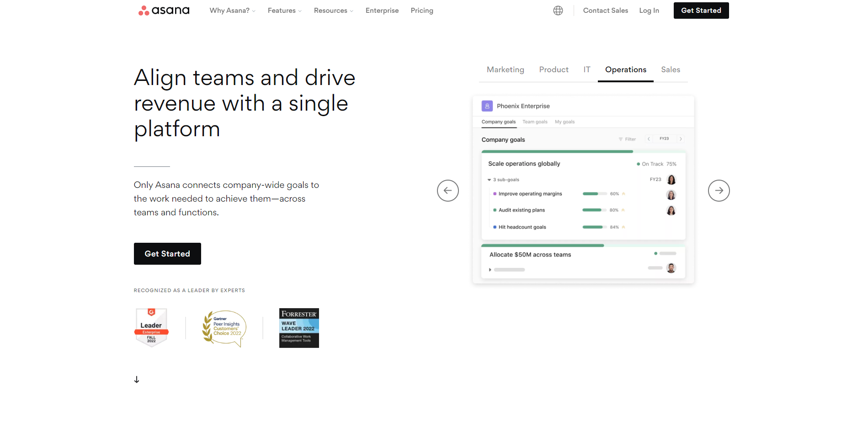Image resolution: width=868 pixels, height=427 pixels.
Task: Click the Phoenix Enterprise avatar icon
Action: tap(487, 106)
